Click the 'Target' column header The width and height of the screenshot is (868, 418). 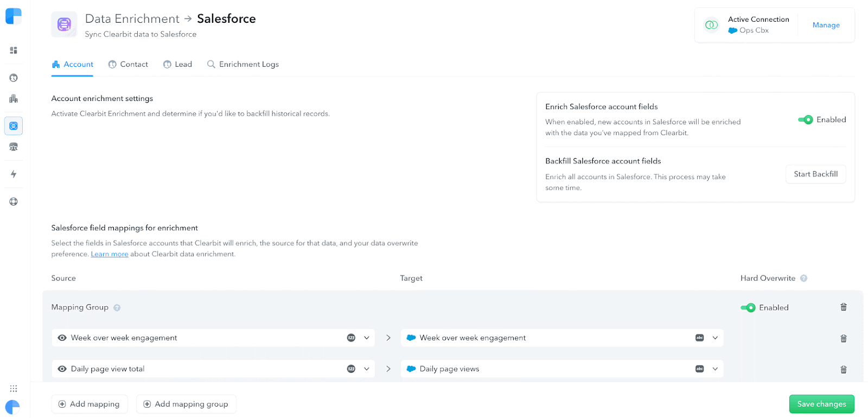(x=411, y=278)
